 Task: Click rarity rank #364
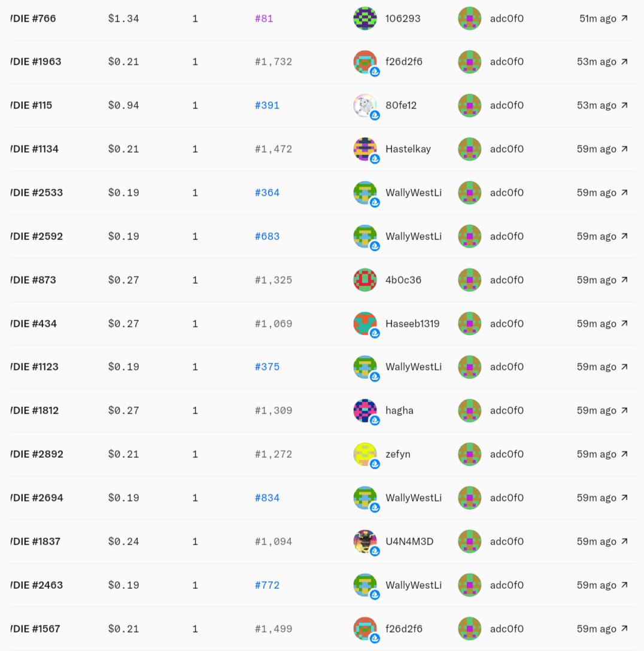(267, 193)
